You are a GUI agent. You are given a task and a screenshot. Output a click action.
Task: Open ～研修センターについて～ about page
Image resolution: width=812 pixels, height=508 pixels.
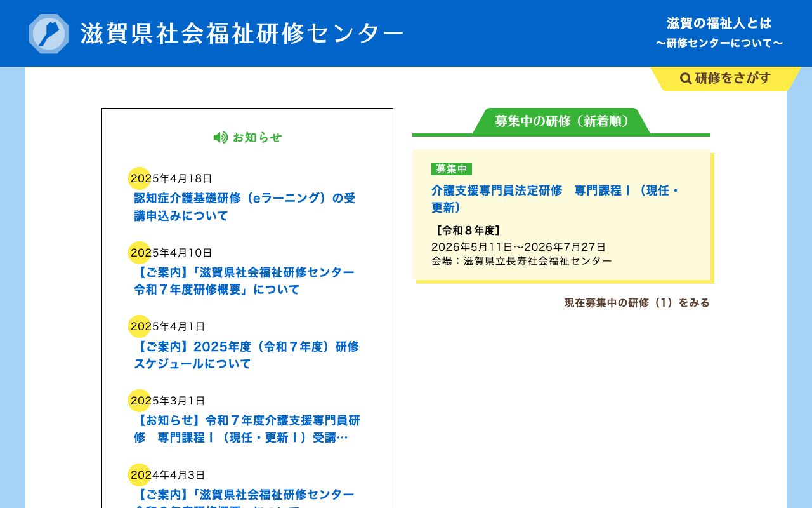719,43
